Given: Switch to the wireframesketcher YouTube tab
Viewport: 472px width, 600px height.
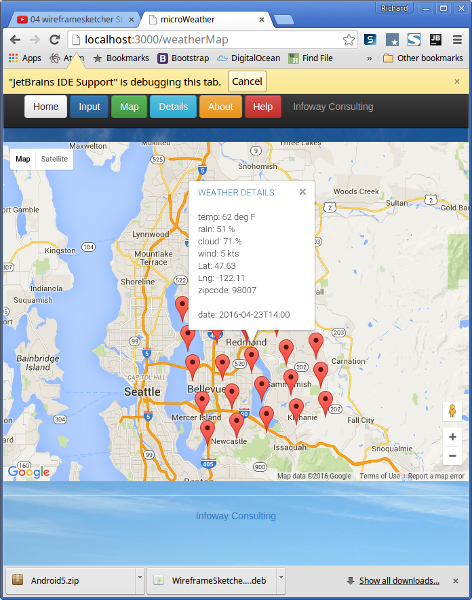Looking at the screenshot, I should tap(75, 19).
